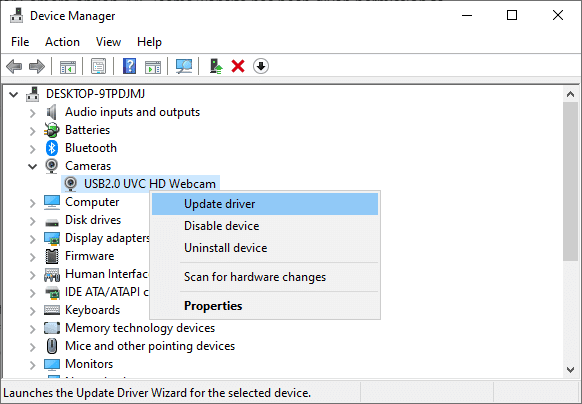This screenshot has height=404, width=582.
Task: Select the Mice and other pointing devices item
Action: [x=150, y=346]
